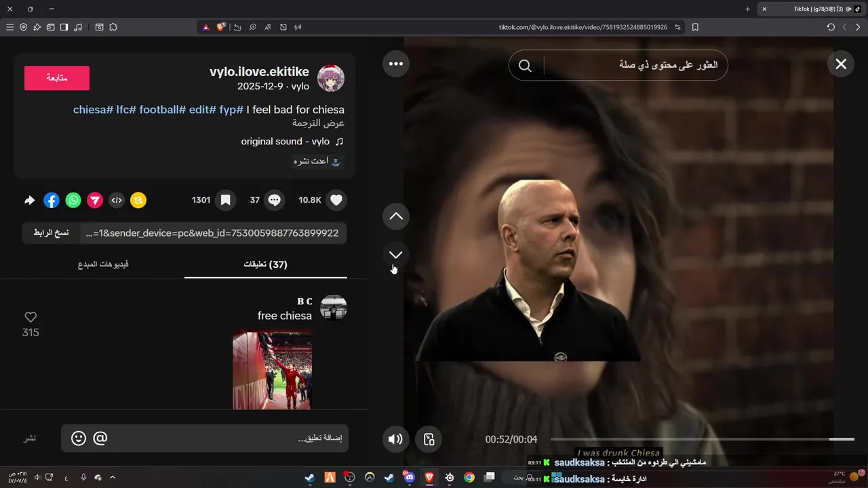Like the 'free chiesa' comment

point(31,317)
